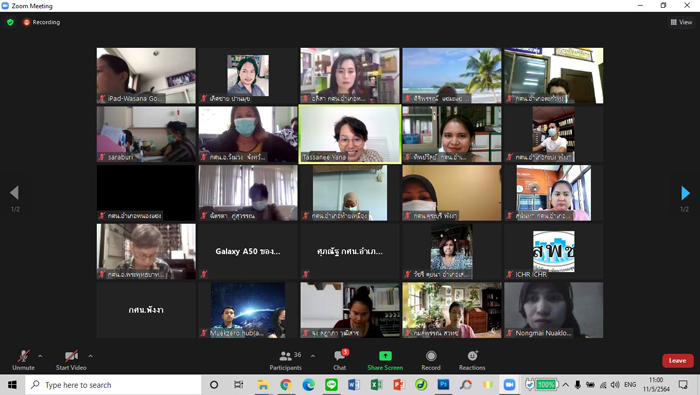Open PowerPoint from taskbar
The width and height of the screenshot is (700, 395).
click(399, 385)
